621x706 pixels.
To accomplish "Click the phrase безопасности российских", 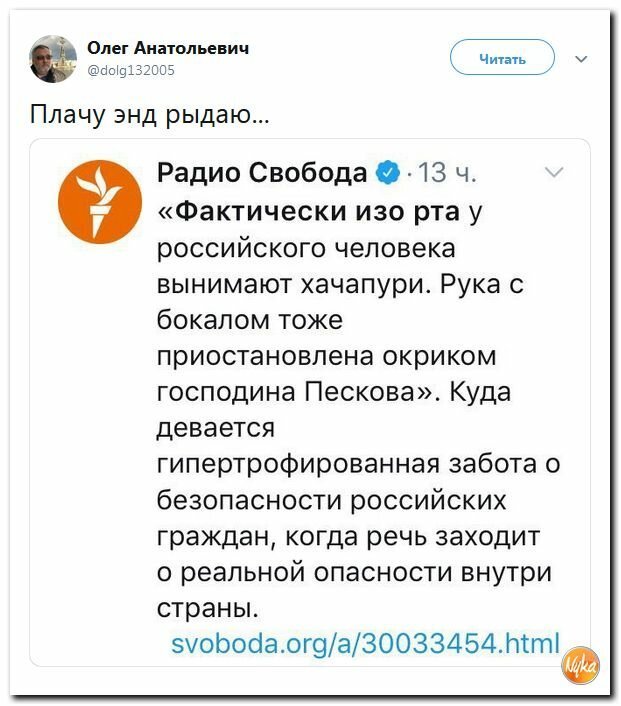I will 331,500.
